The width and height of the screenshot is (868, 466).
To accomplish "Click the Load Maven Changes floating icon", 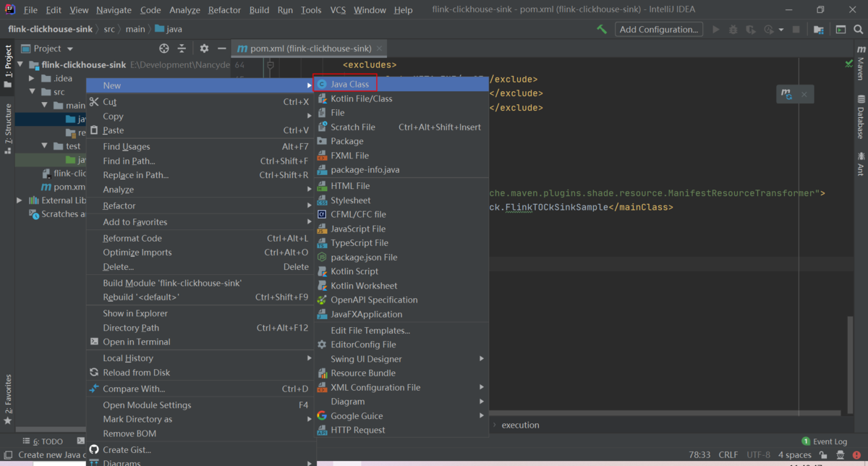I will 787,94.
